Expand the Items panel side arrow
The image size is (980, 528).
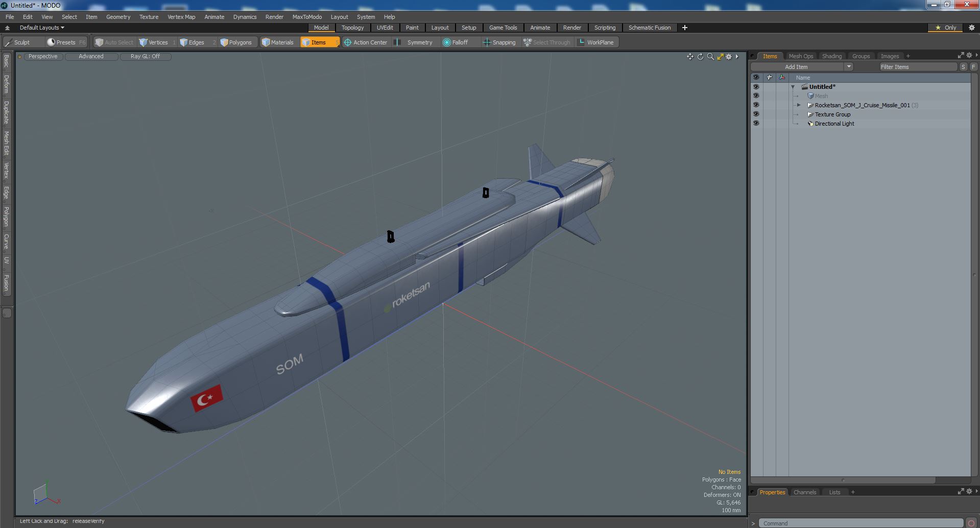point(976,55)
